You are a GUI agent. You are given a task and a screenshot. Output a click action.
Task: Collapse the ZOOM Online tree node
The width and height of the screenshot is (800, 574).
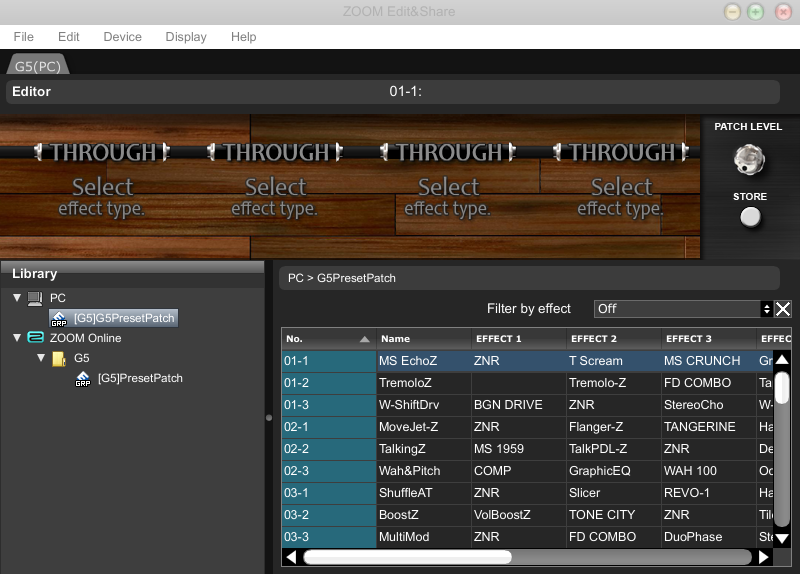[x=17, y=337]
